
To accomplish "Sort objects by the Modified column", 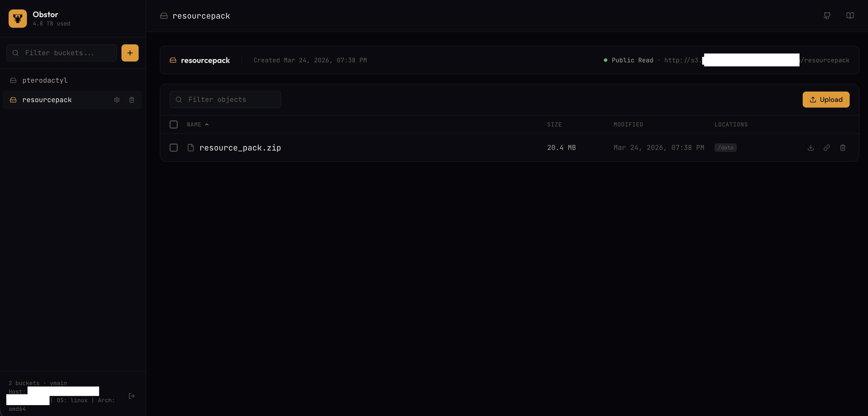I will point(628,125).
